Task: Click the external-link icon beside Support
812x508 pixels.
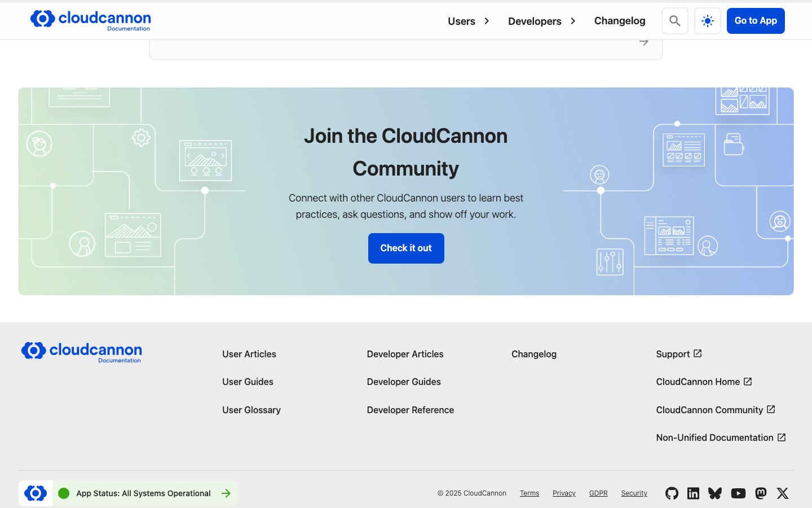Action: pos(698,353)
